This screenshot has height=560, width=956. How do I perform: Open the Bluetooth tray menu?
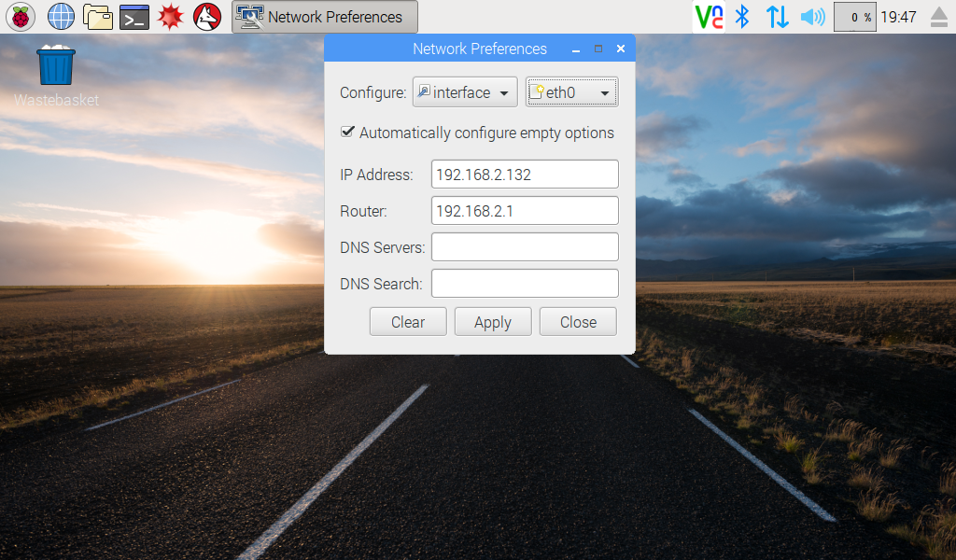(x=742, y=17)
